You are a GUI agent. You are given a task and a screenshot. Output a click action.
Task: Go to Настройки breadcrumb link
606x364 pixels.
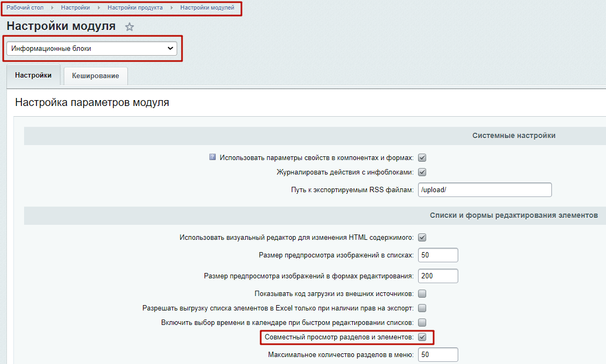tap(75, 7)
